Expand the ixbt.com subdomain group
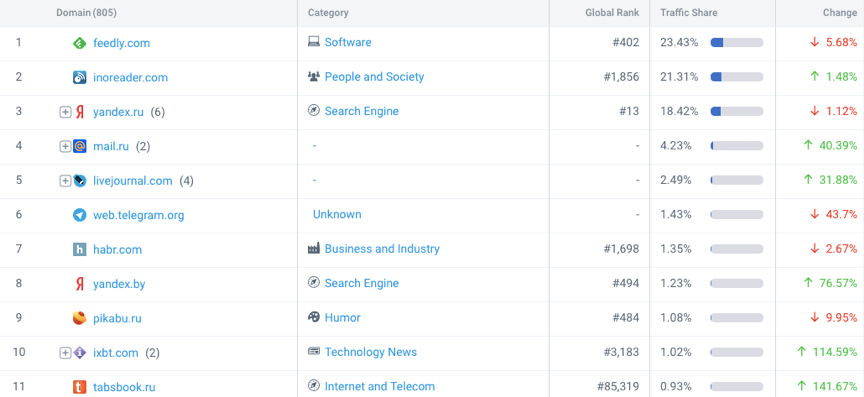The width and height of the screenshot is (864, 397). point(65,352)
